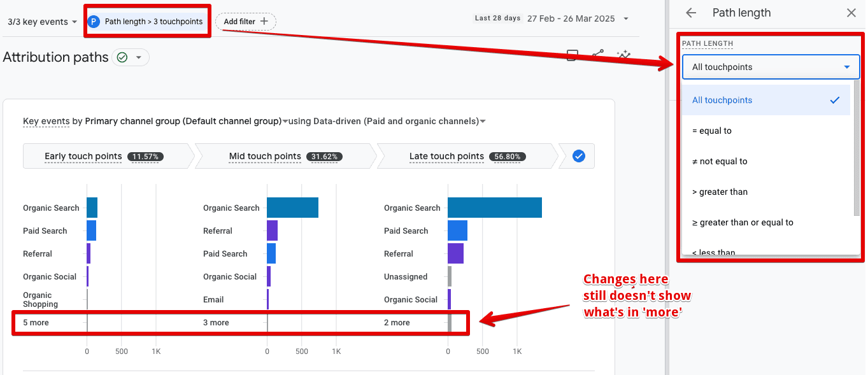Switch to the Early touch points segment
The width and height of the screenshot is (868, 375).
point(83,155)
